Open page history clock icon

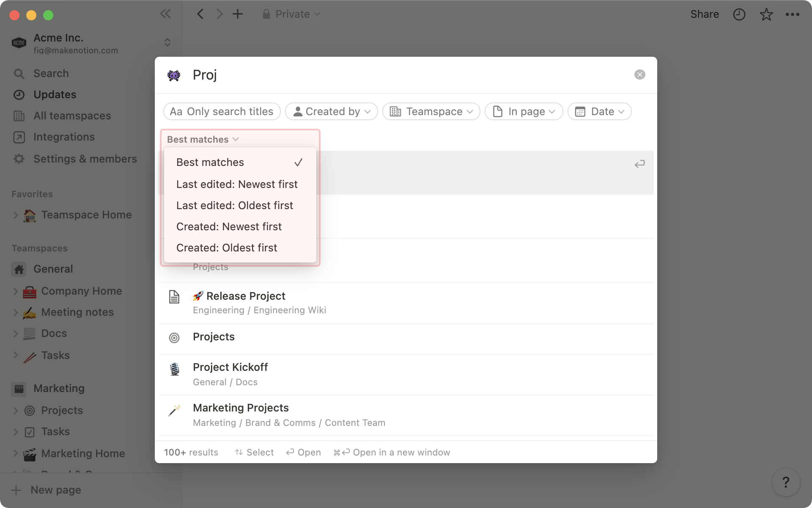click(739, 14)
